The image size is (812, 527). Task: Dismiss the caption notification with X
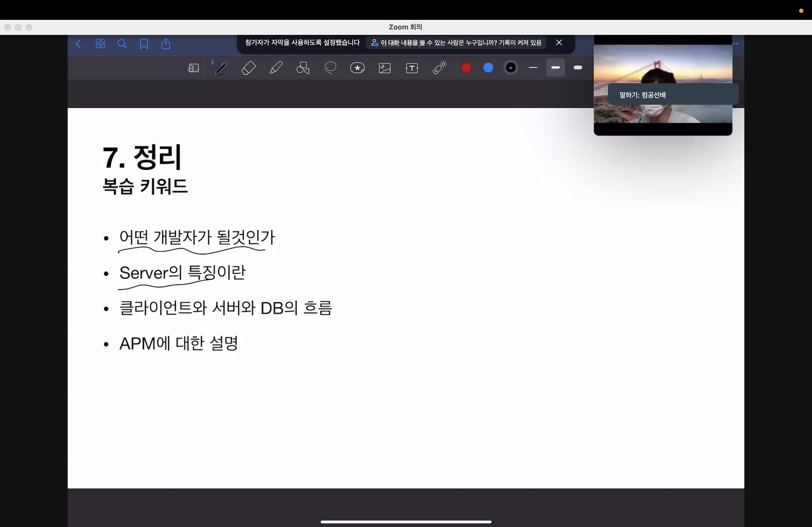(559, 43)
